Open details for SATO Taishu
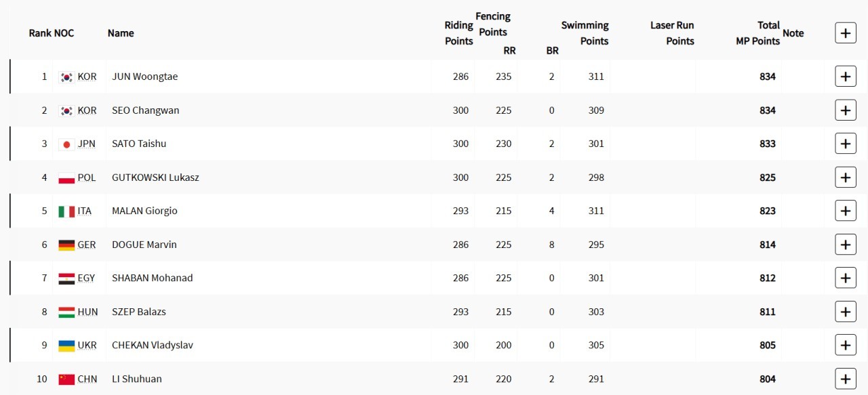Viewport: 868px width, 395px height. (845, 144)
